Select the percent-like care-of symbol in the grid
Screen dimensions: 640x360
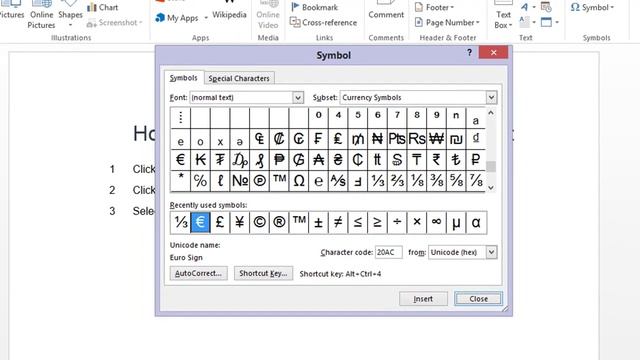coord(200,180)
